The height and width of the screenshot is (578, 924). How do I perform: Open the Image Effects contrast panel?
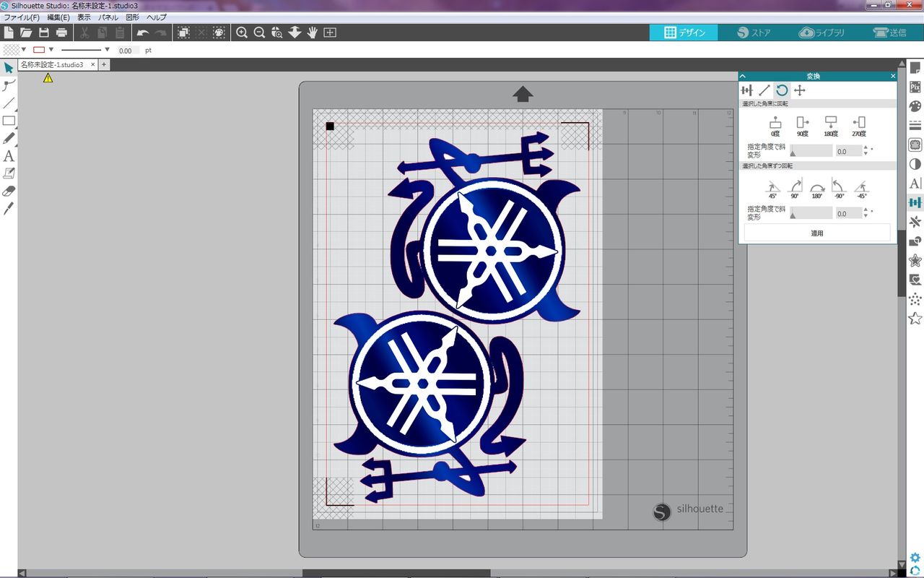(x=915, y=164)
